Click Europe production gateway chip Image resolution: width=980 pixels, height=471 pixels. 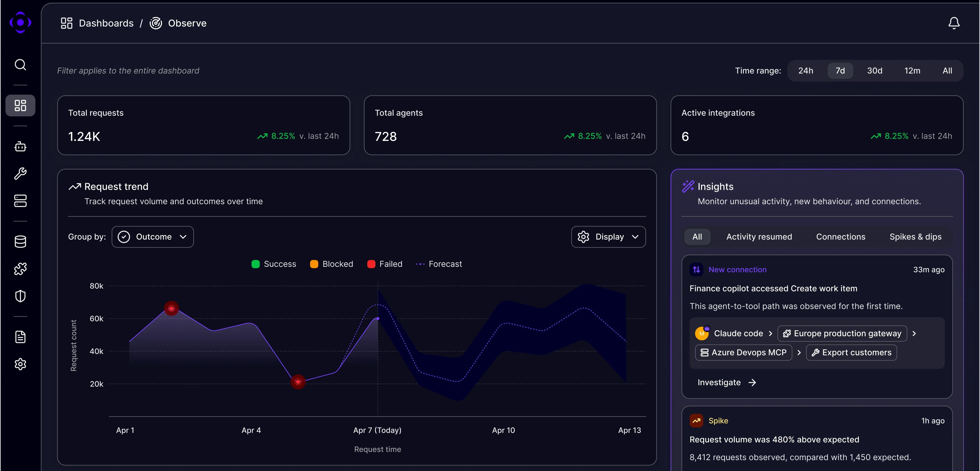coord(842,333)
